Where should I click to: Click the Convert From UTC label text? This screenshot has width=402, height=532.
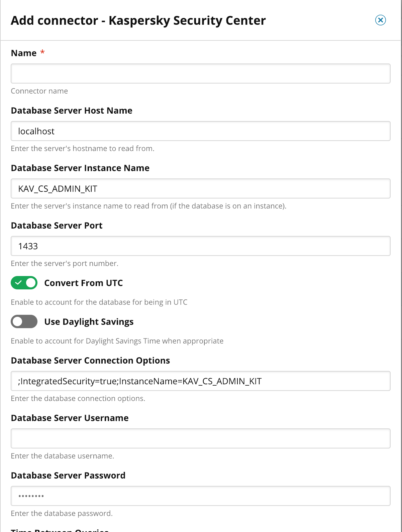84,283
